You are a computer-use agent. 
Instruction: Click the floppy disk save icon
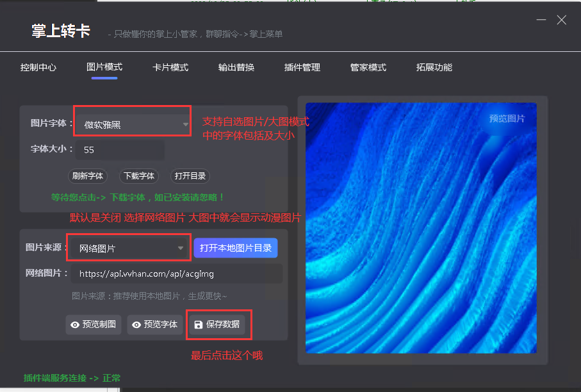199,325
